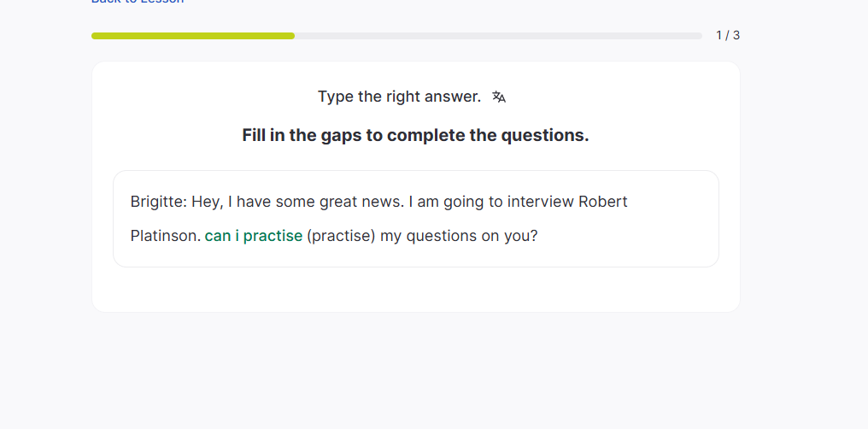Screen dimensions: 868x429
Task: Click the translate icon beside the instruction
Action: (x=499, y=97)
